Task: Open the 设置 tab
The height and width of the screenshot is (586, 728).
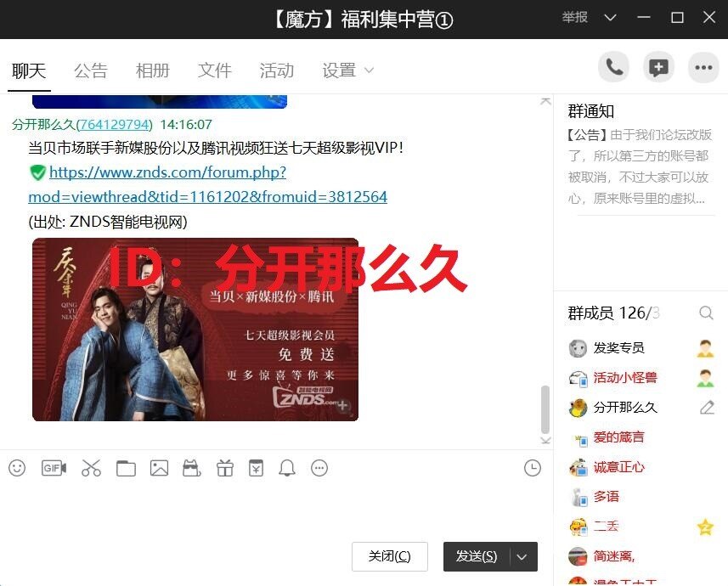Action: pyautogui.click(x=339, y=71)
